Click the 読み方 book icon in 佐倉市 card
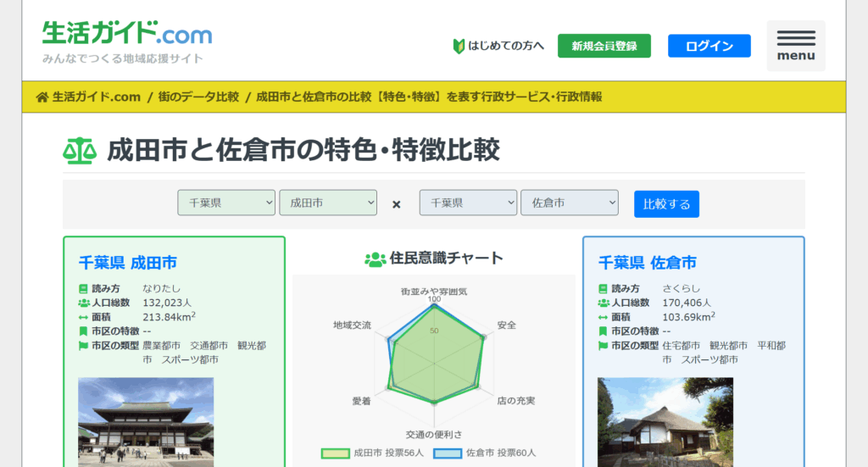Viewport: 868px width, 467px height. pyautogui.click(x=603, y=289)
